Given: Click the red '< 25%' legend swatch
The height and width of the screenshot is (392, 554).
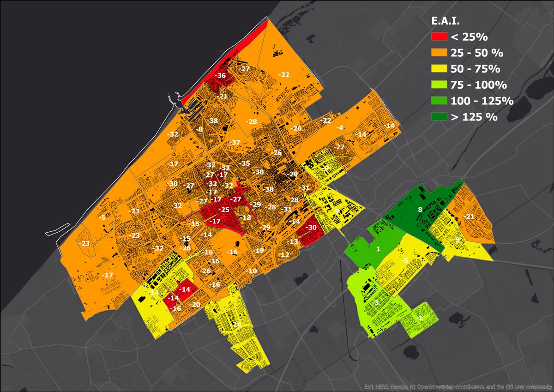Looking at the screenshot, I should (x=438, y=37).
